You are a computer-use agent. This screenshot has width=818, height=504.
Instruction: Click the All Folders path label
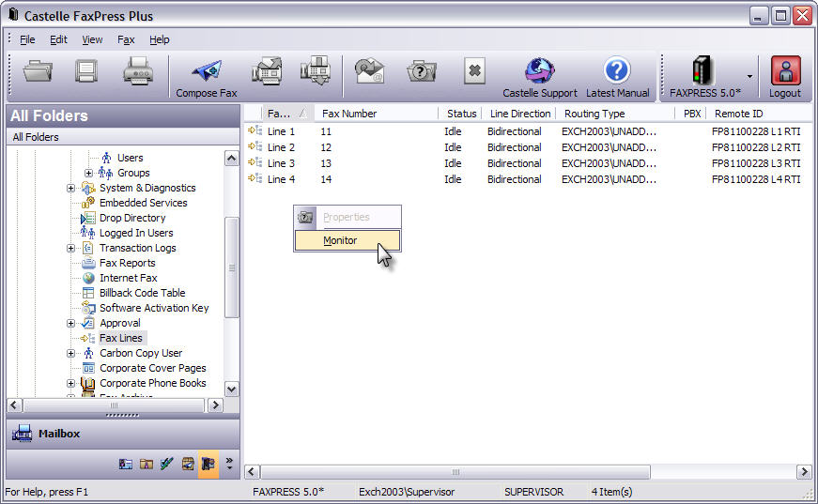click(36, 137)
